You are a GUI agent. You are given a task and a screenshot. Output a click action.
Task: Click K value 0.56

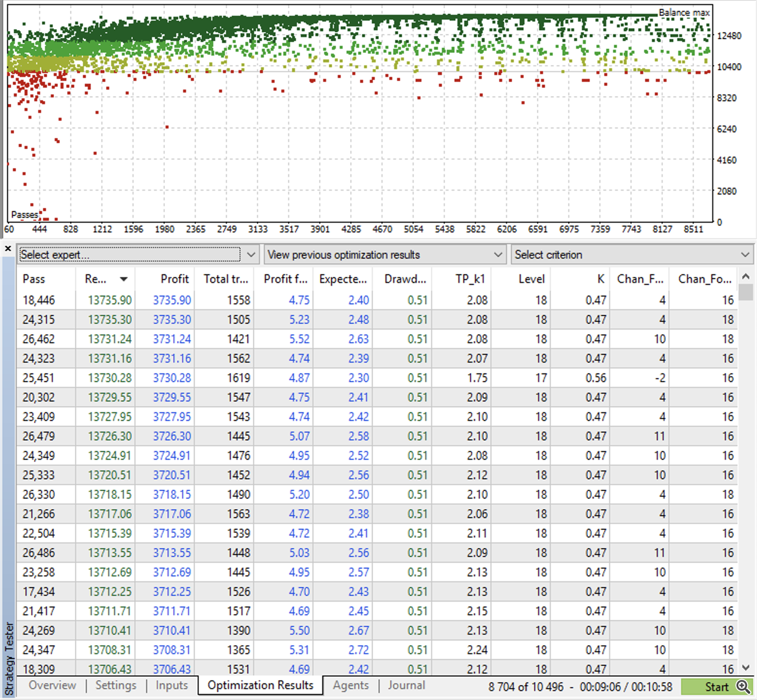pos(596,378)
